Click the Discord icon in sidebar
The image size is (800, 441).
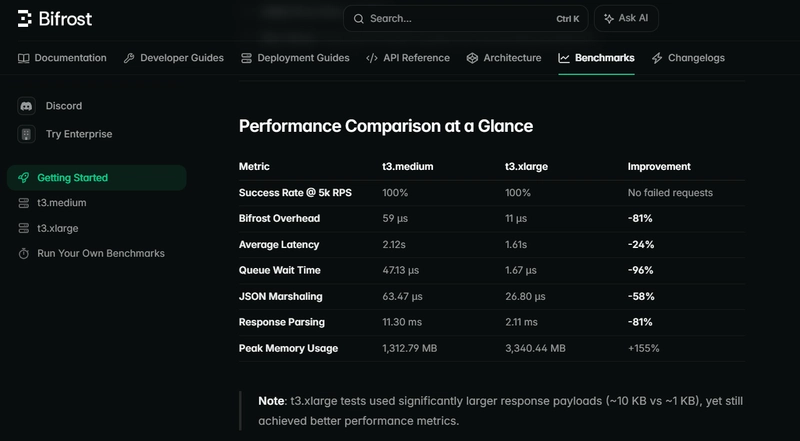[x=26, y=106]
